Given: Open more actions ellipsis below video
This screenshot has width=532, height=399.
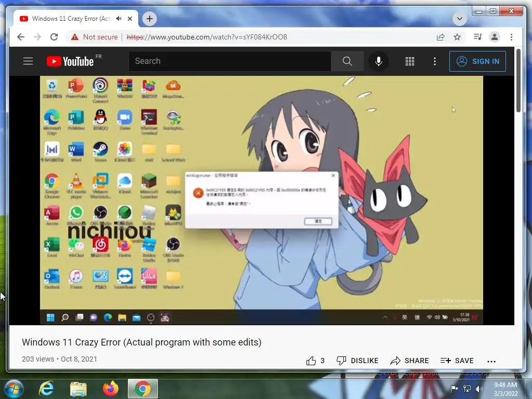Looking at the screenshot, I should (491, 362).
